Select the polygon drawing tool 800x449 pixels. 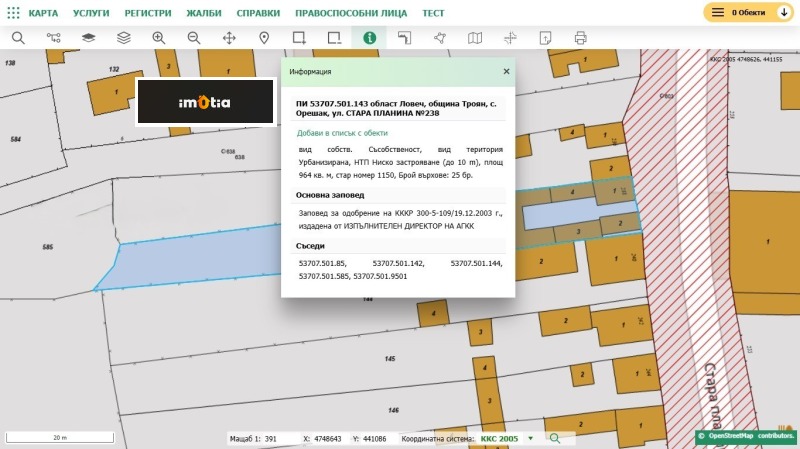pyautogui.click(x=439, y=38)
